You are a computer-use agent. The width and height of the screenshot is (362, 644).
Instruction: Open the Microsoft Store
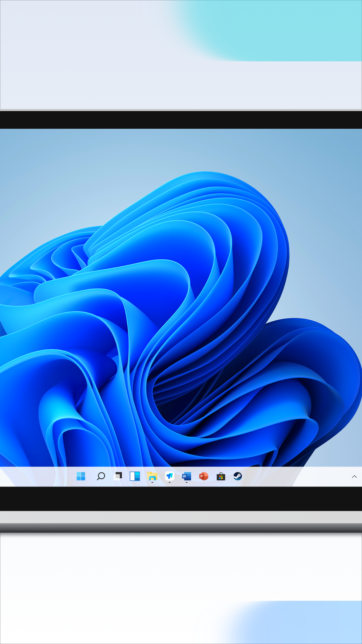[x=221, y=476]
